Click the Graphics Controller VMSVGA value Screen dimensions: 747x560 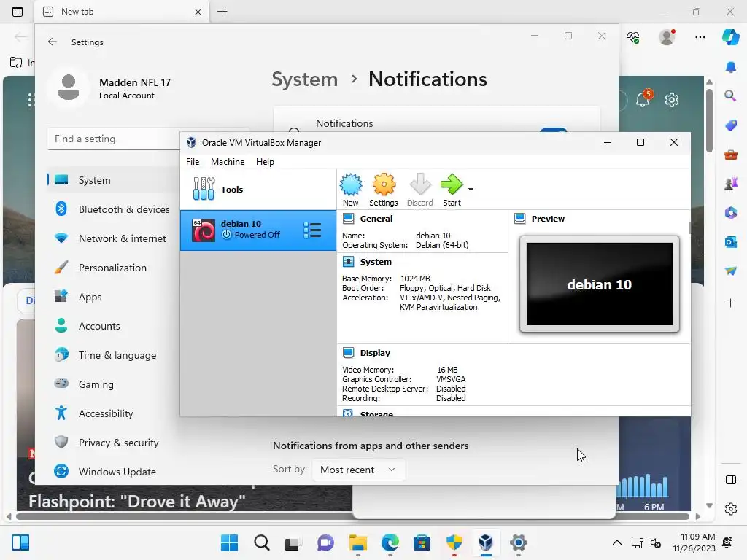click(451, 379)
